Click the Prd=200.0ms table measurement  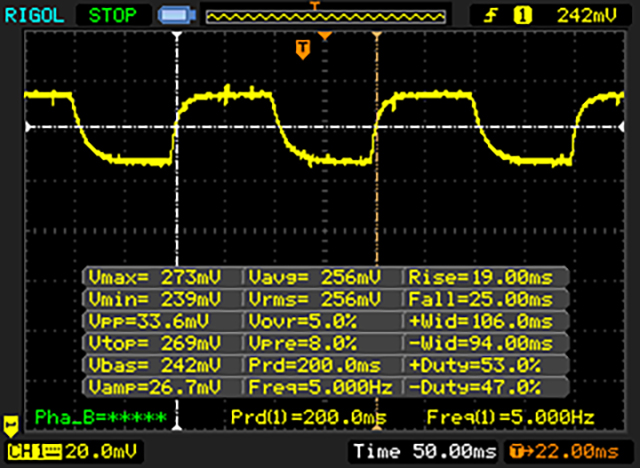click(x=315, y=365)
